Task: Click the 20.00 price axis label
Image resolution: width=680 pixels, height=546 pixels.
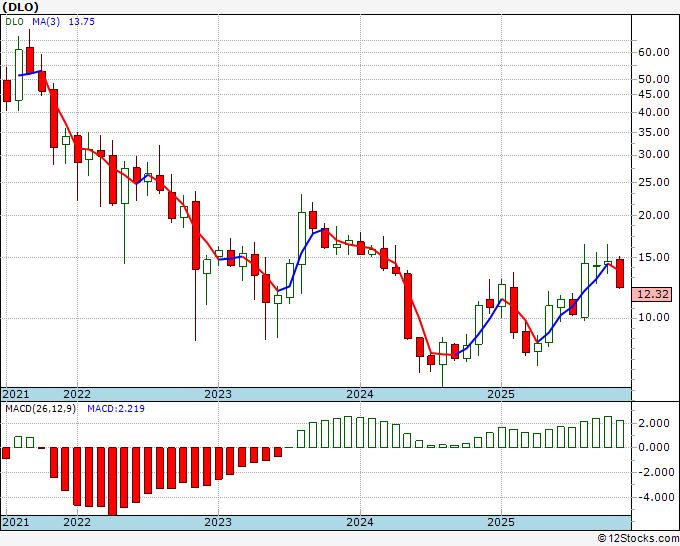Action: click(x=654, y=216)
